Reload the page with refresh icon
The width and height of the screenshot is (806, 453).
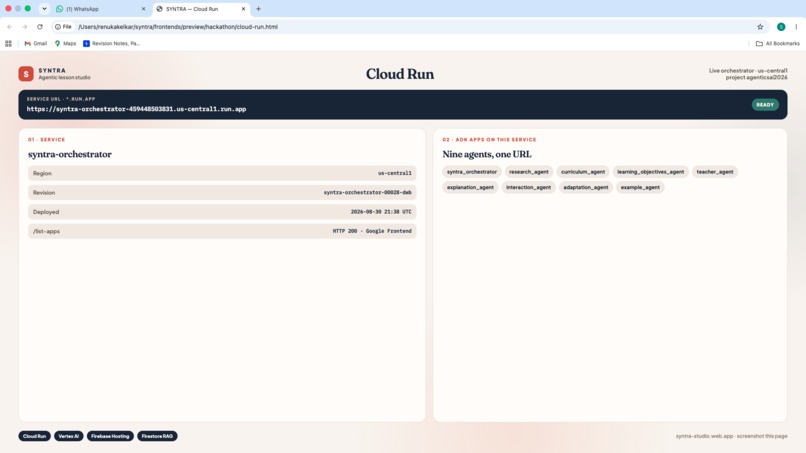click(x=40, y=27)
